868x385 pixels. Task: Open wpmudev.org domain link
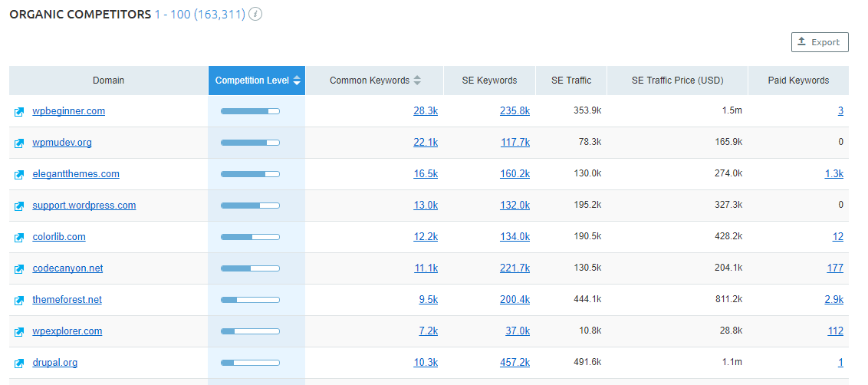[x=62, y=143]
